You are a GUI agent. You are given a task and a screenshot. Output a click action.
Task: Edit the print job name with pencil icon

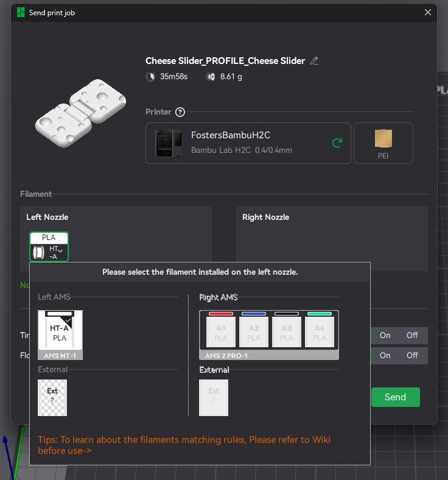[314, 61]
